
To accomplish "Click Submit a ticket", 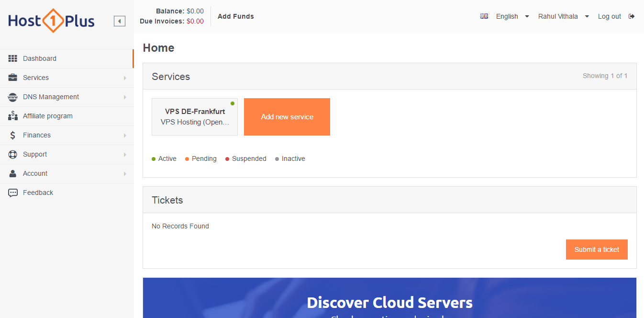I will (597, 249).
